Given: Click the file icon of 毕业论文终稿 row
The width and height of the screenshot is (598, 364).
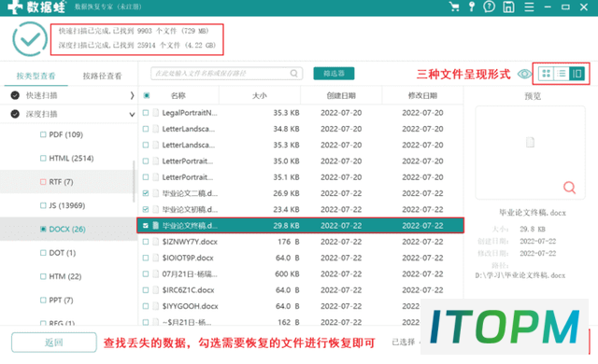Looking at the screenshot, I should point(155,226).
